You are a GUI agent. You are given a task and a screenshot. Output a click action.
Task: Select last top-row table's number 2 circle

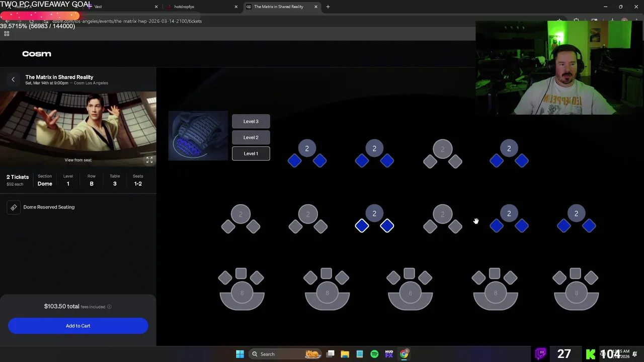coord(509,148)
